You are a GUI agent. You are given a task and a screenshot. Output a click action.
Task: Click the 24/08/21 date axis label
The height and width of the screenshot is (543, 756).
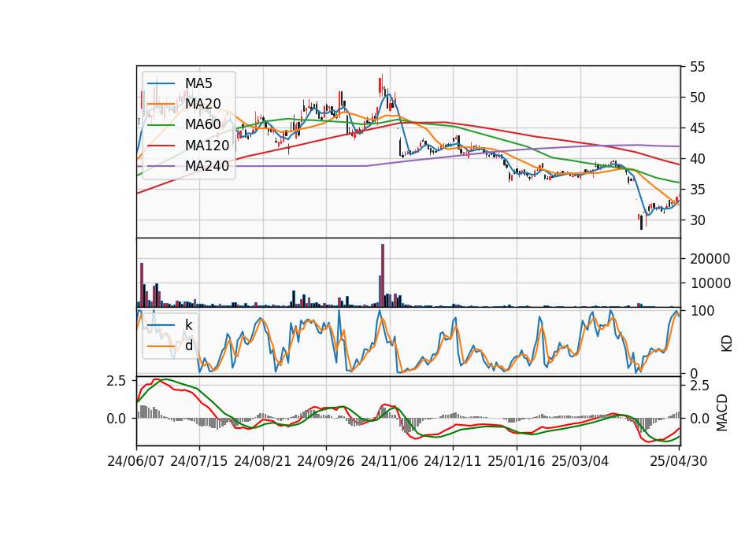tap(263, 461)
